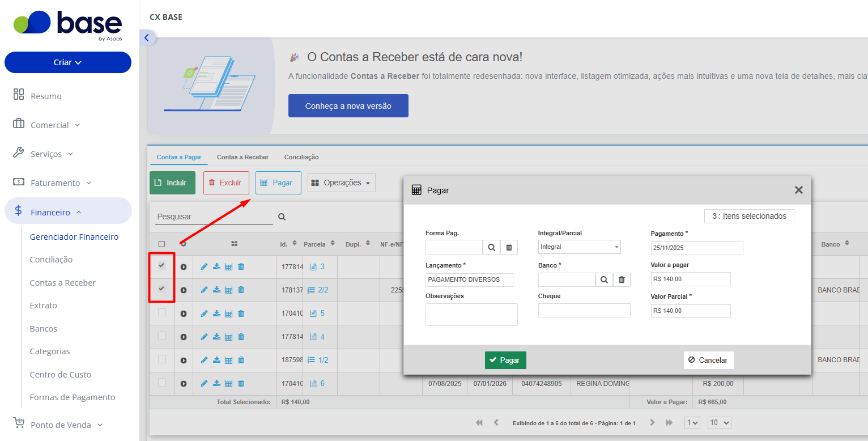The width and height of the screenshot is (868, 441).
Task: Clear the Banco field with its trash icon
Action: 622,279
